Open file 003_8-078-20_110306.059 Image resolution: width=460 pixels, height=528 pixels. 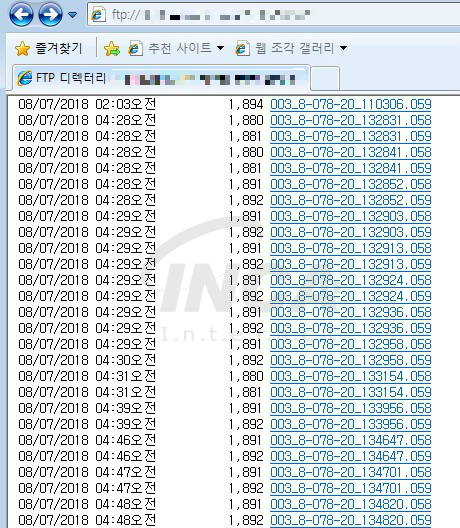pyautogui.click(x=351, y=104)
